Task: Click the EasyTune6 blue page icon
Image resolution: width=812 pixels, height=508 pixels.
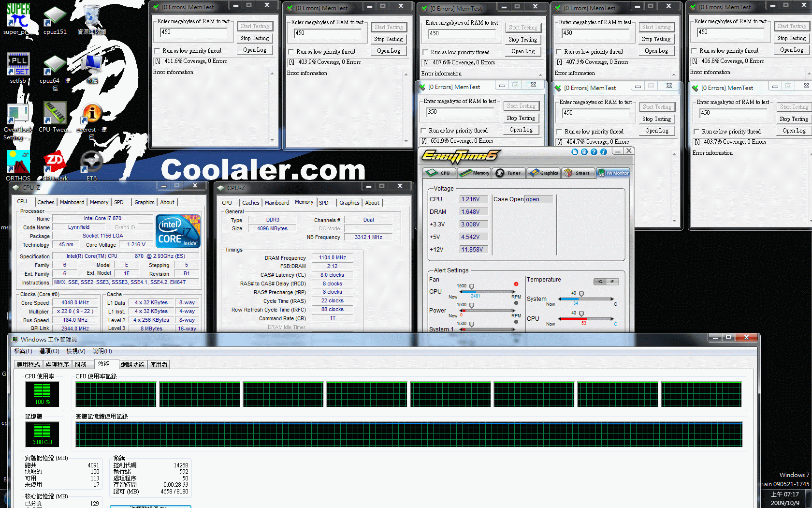Action: tap(575, 152)
